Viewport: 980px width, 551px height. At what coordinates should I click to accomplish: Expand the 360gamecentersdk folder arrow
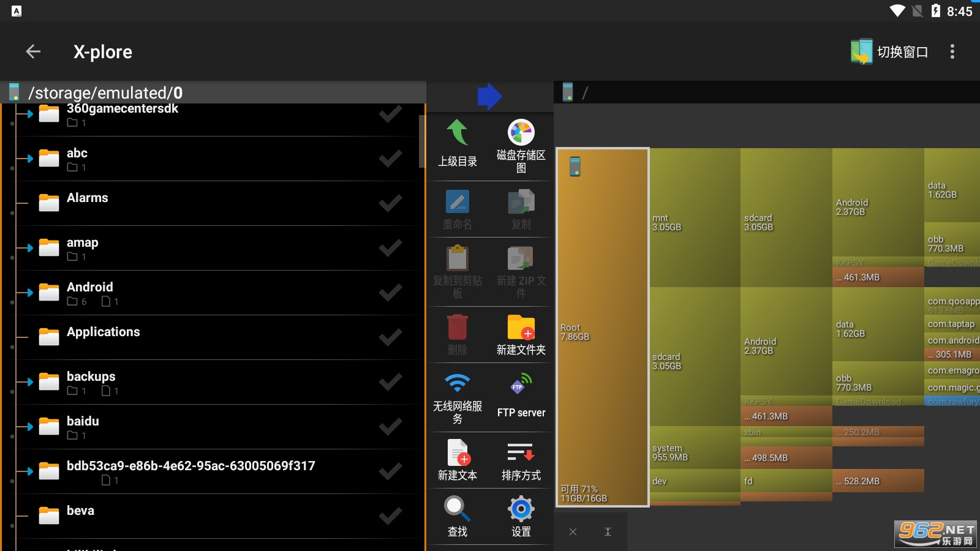(29, 114)
